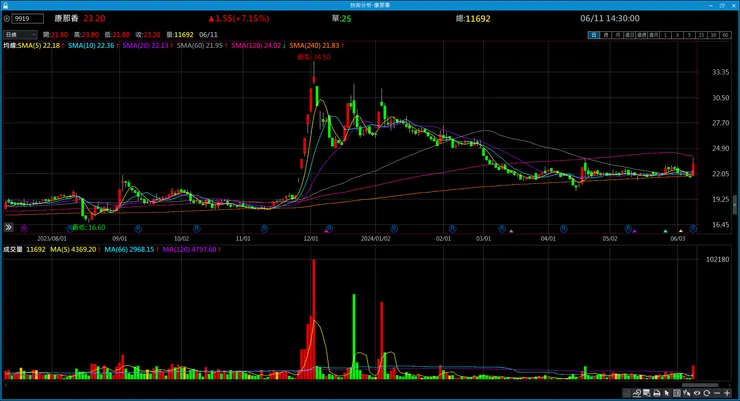Click the double-chevron expand icon on chart
Screen dimensions: 740x401
tap(8, 227)
